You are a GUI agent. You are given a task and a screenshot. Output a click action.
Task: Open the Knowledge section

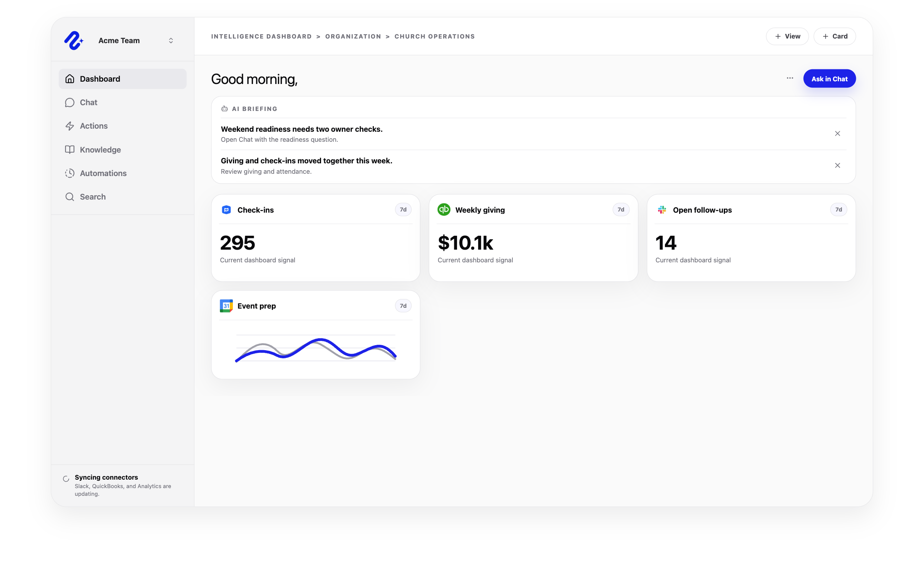122,150
